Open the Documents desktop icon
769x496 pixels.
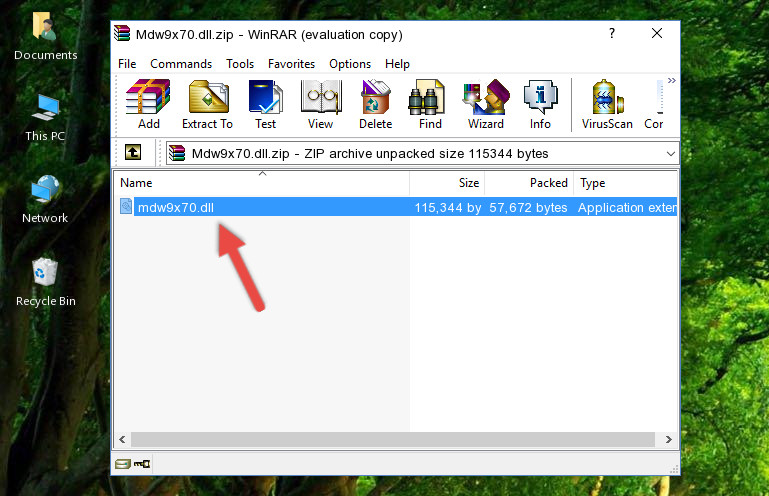point(46,36)
